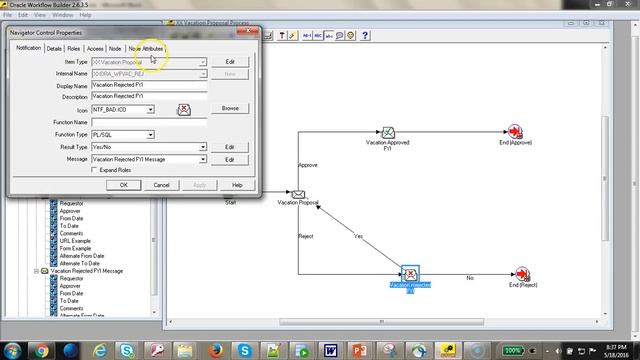The height and width of the screenshot is (360, 640).
Task: Click OK in the properties dialog
Action: coord(124,185)
